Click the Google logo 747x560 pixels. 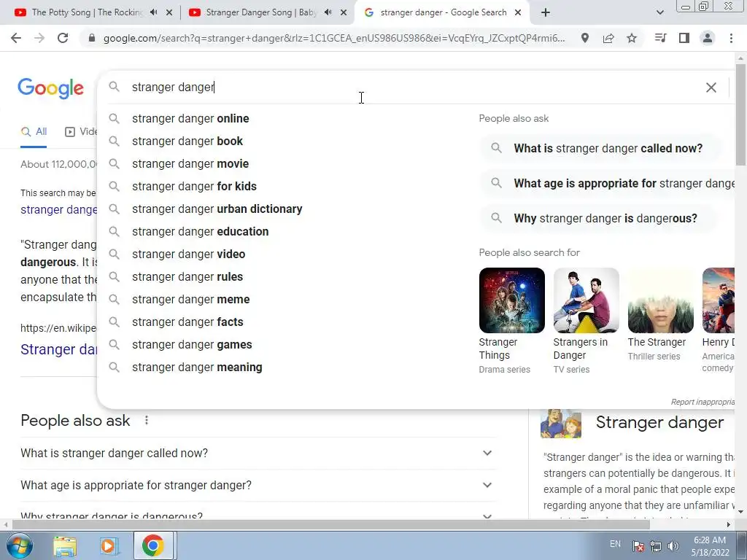pyautogui.click(x=50, y=88)
